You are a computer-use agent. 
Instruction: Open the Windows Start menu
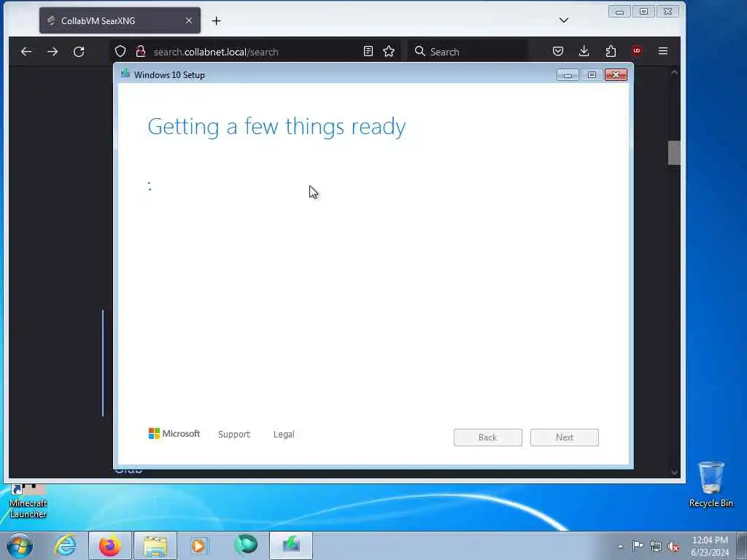tap(20, 545)
